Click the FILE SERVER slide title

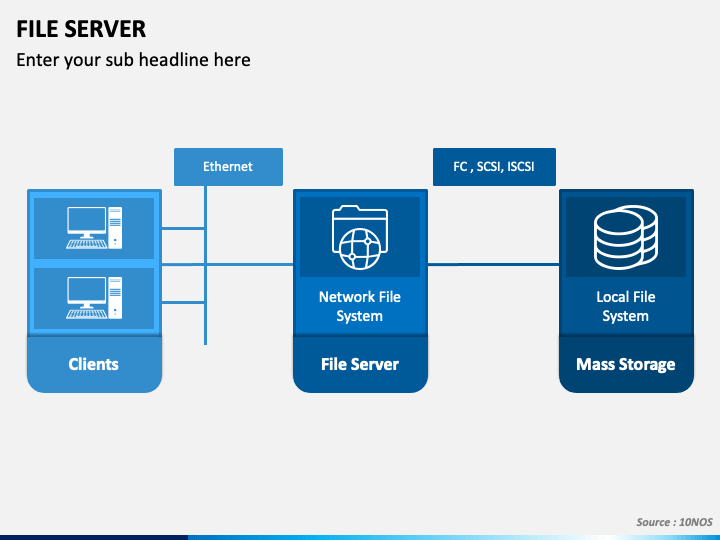[x=81, y=29]
